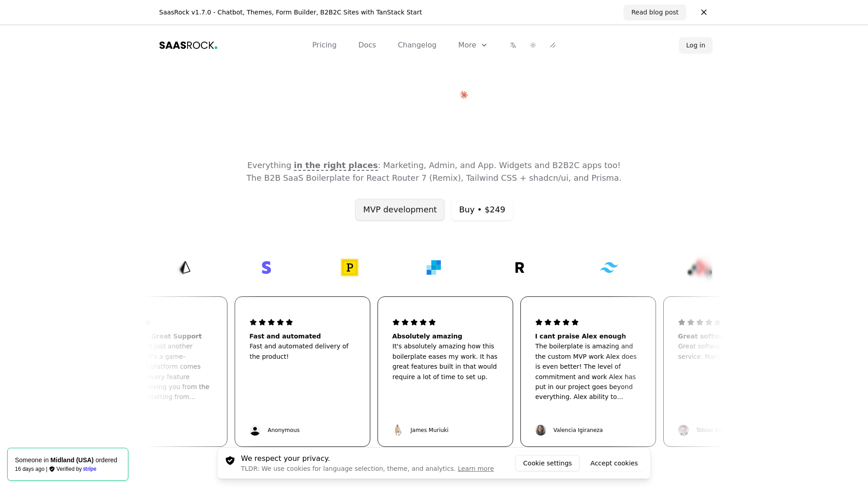Open the theme customizer pen icon
This screenshot has height=488, width=868.
tap(553, 45)
